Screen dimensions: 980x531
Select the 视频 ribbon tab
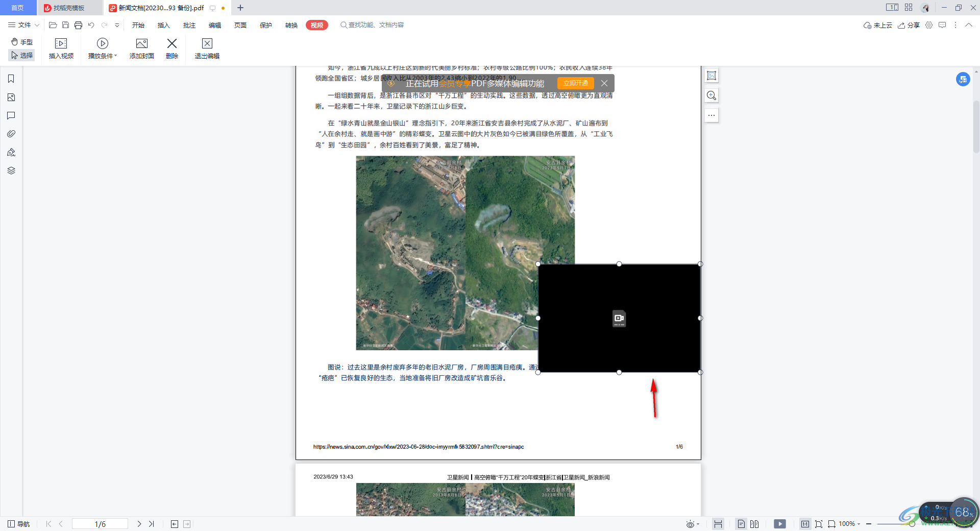coord(317,25)
